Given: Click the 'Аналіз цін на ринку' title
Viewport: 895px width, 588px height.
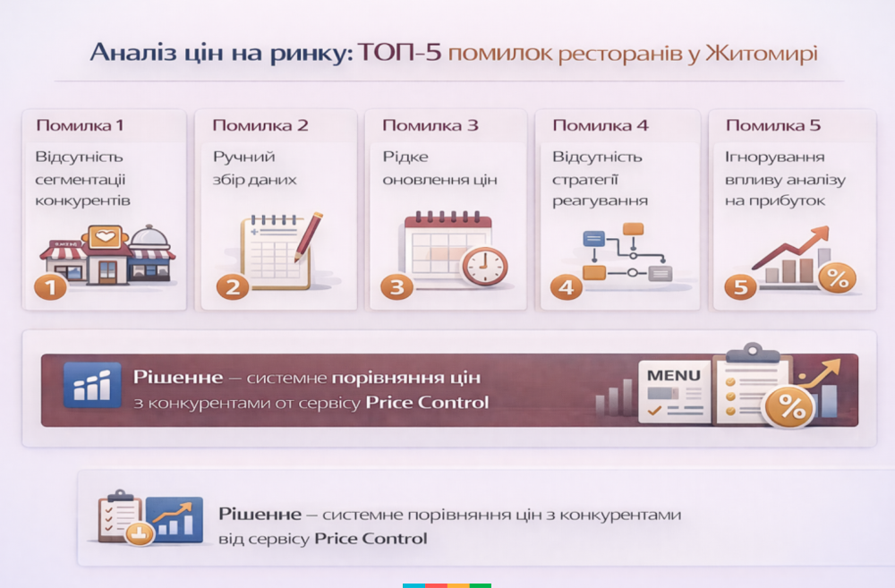Looking at the screenshot, I should tap(221, 53).
